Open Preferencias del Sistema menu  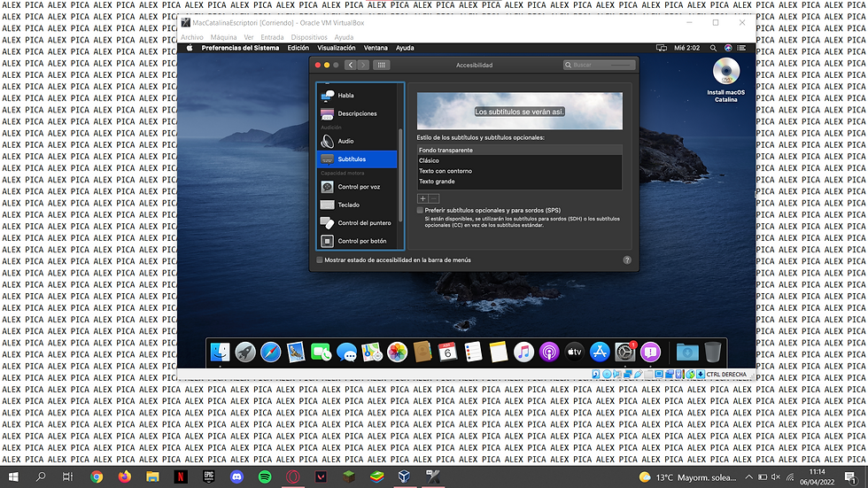240,48
